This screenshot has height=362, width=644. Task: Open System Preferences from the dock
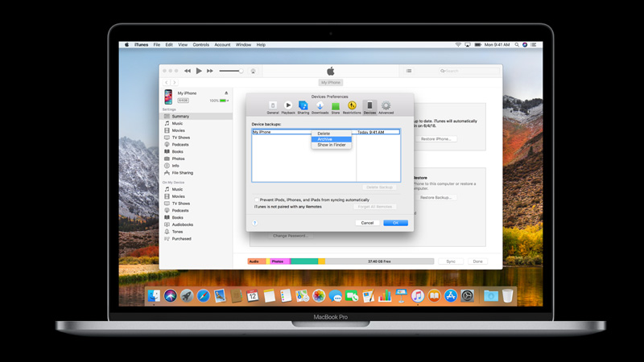click(467, 295)
